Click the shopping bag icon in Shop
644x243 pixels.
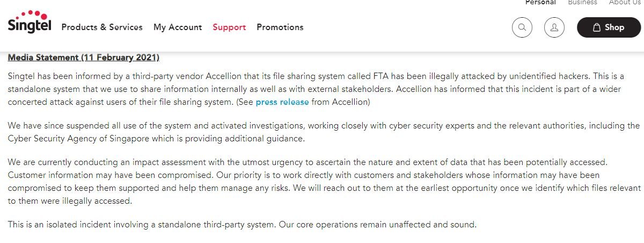coord(596,27)
